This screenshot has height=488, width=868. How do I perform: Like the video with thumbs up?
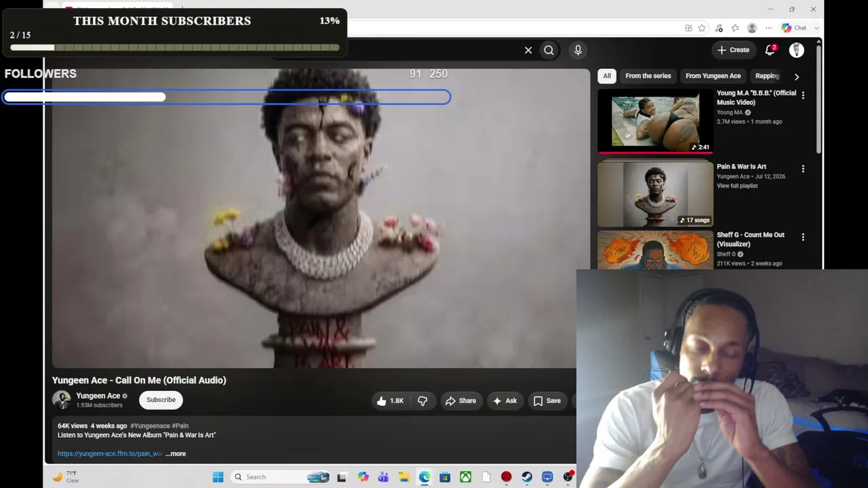tap(391, 401)
